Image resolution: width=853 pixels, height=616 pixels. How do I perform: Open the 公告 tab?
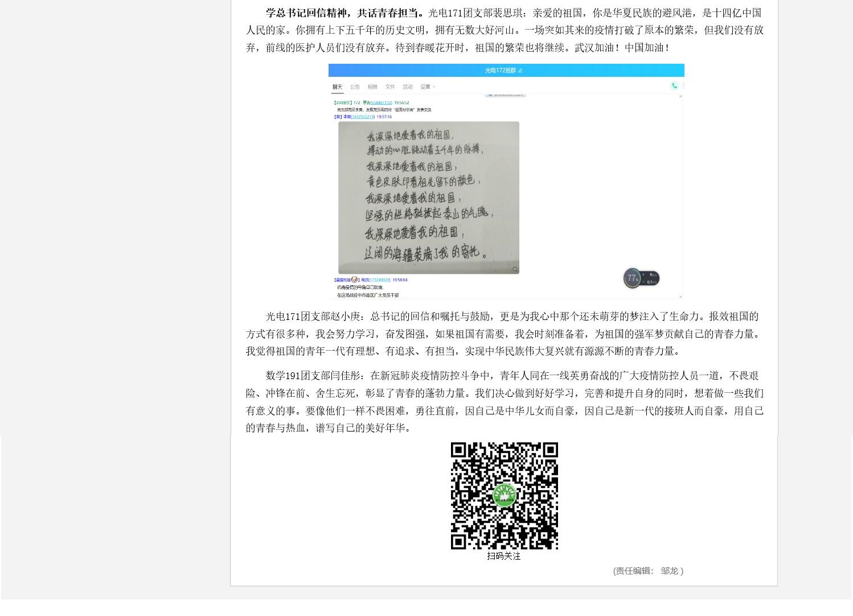[355, 87]
